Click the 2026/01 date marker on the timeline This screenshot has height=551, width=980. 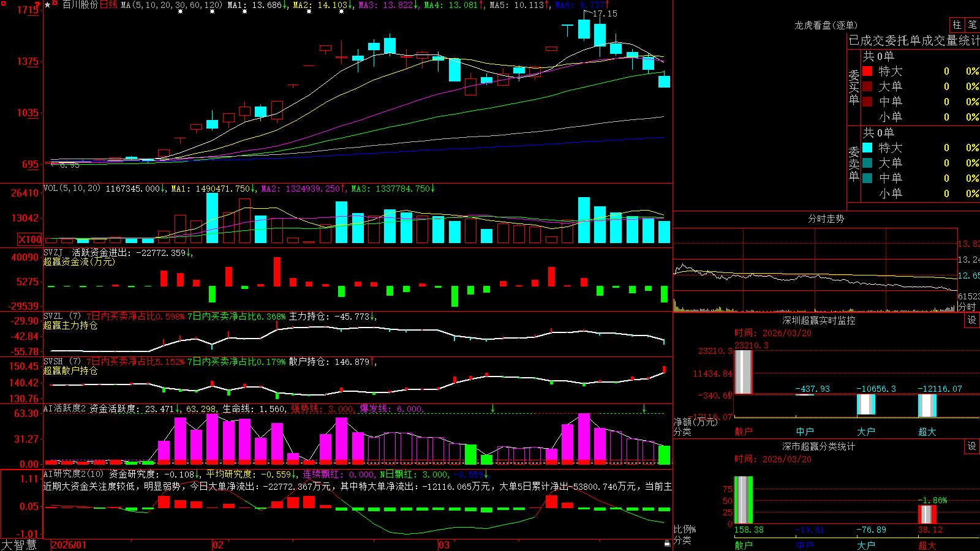pos(69,545)
